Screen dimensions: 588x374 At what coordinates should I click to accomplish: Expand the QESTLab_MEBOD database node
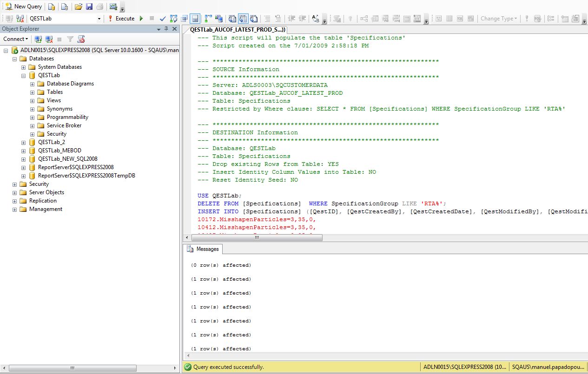[x=24, y=151]
